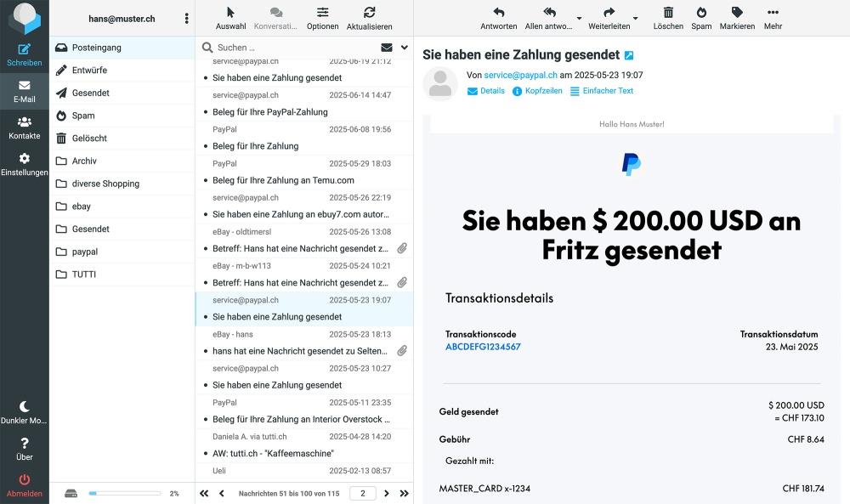Image resolution: width=850 pixels, height=504 pixels.
Task: Open attachment icon of eBay hans message
Action: pyautogui.click(x=402, y=351)
